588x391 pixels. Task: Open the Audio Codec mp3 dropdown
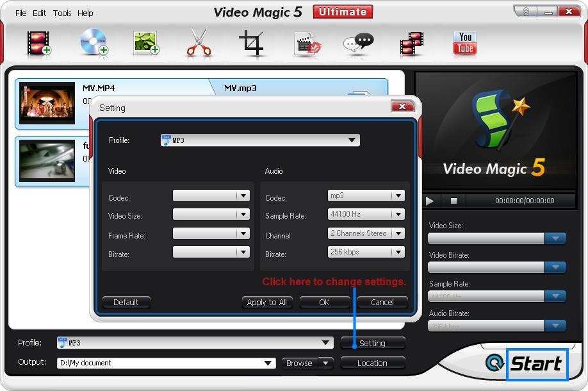pyautogui.click(x=398, y=195)
